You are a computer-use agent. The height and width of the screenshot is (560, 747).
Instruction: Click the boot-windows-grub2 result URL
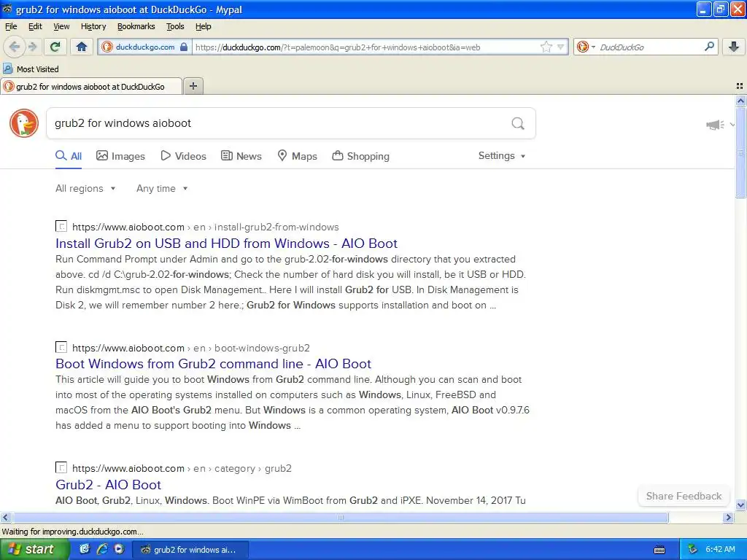[x=191, y=348]
